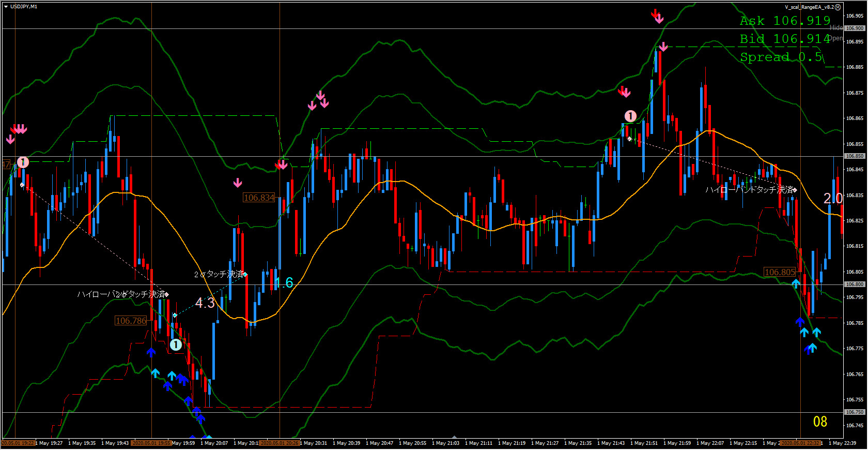This screenshot has height=450, width=868.
Task: Click the highlighted 106.800 price scale label
Action: click(855, 284)
